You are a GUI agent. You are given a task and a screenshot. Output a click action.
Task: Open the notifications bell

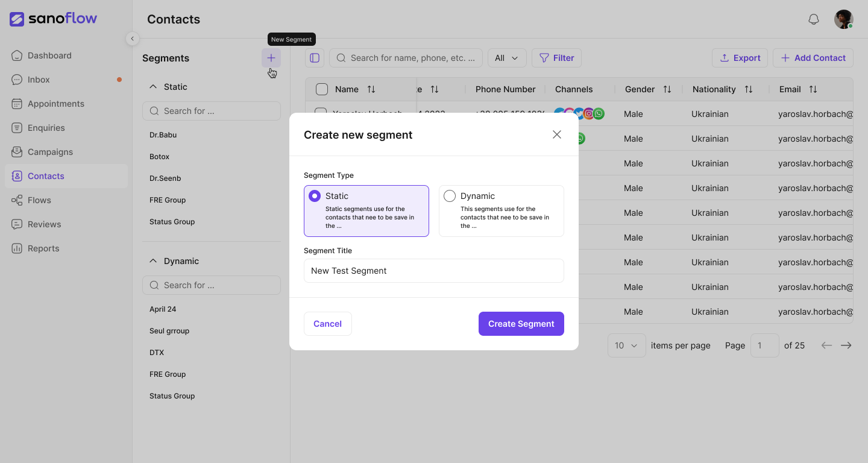814,19
